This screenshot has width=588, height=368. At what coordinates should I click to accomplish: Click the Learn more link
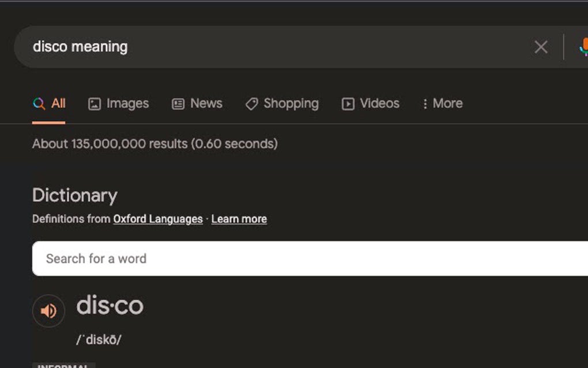(239, 219)
